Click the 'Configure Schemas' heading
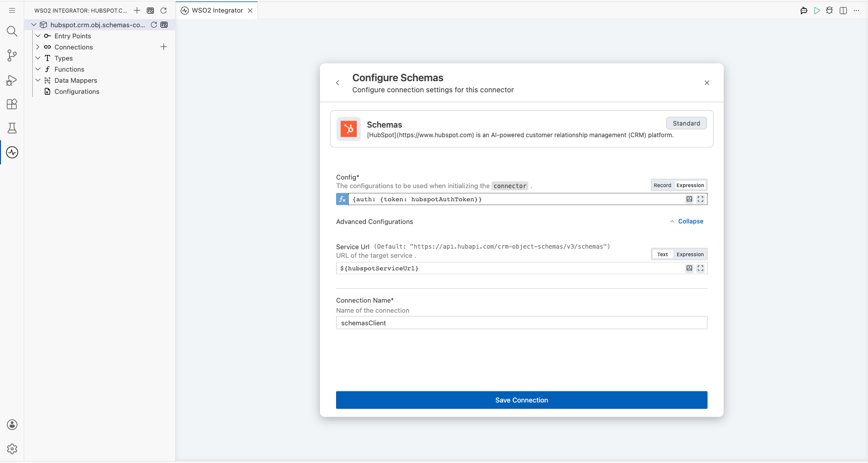This screenshot has height=463, width=868. pyautogui.click(x=398, y=78)
